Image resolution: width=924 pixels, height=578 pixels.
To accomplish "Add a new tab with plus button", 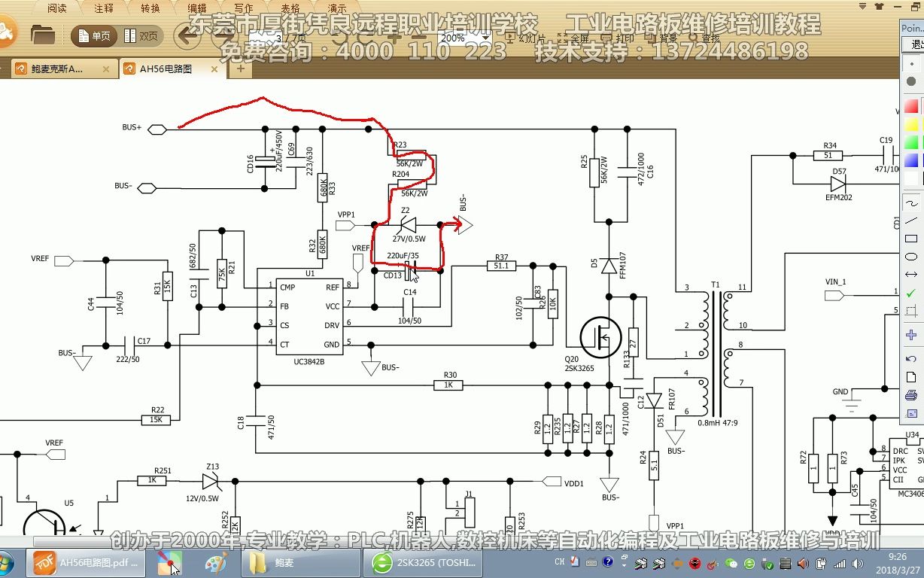I will click(241, 68).
